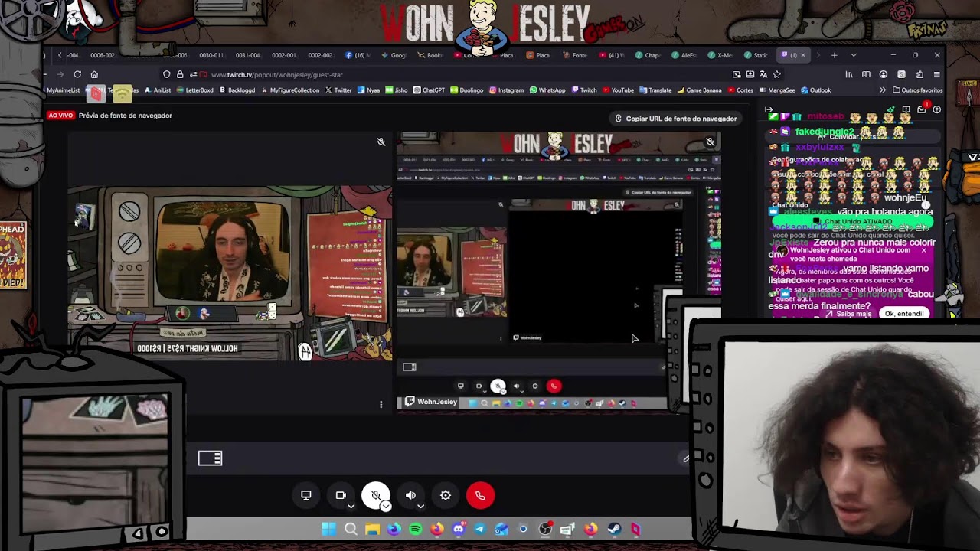Open the browser account profile icon
Viewport: 980px width, 551px height.
tap(884, 74)
